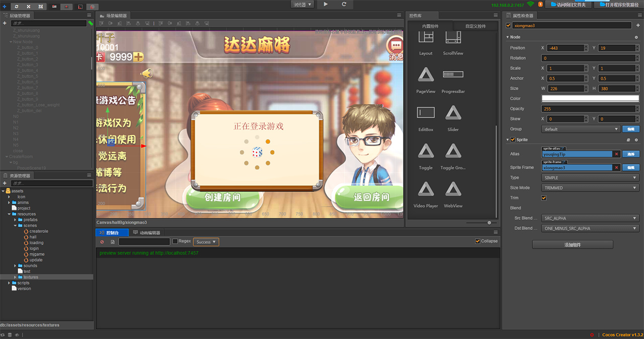The height and width of the screenshot is (339, 644).
Task: Clear console with the red clear icon
Action: pyautogui.click(x=102, y=242)
